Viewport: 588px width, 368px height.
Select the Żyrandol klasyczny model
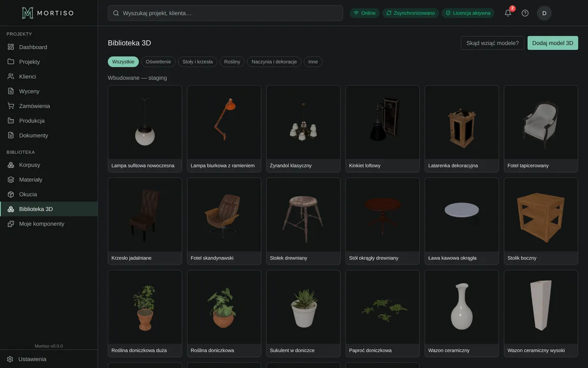click(303, 129)
